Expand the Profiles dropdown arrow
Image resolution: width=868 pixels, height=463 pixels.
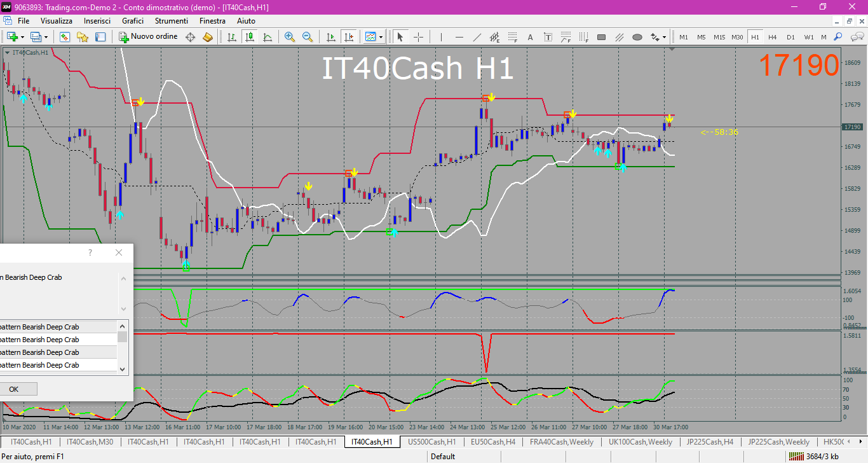(46, 37)
